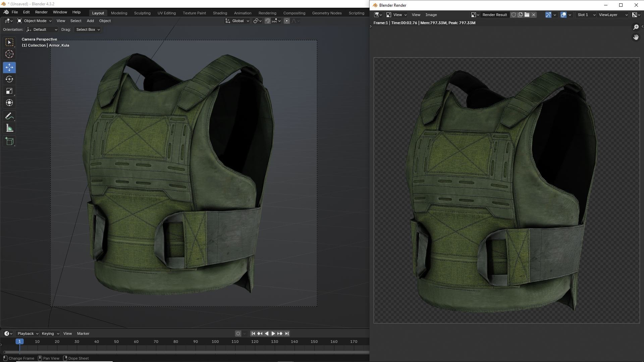Switch to the UV Editing workspace tab
The image size is (644, 362).
(167, 13)
